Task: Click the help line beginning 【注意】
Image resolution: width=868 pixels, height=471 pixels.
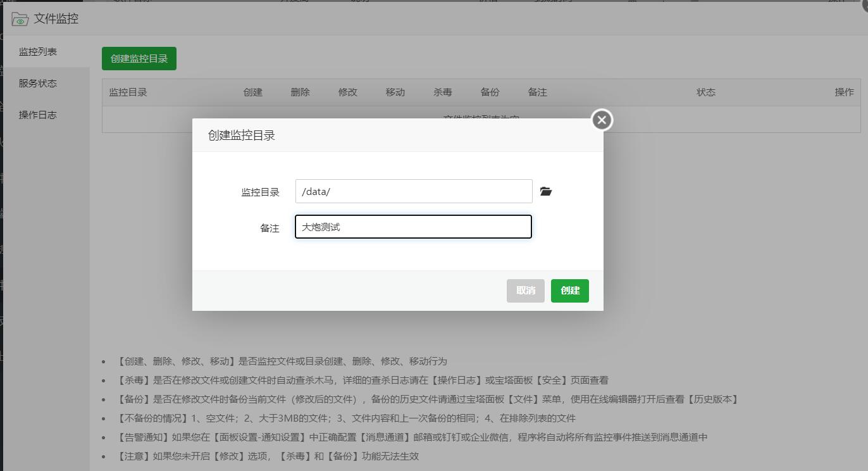Action: point(268,456)
